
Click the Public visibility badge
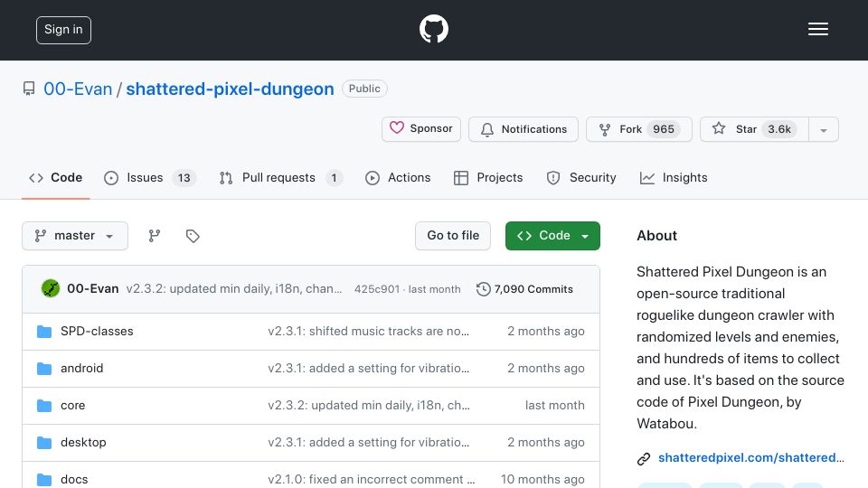tap(364, 89)
